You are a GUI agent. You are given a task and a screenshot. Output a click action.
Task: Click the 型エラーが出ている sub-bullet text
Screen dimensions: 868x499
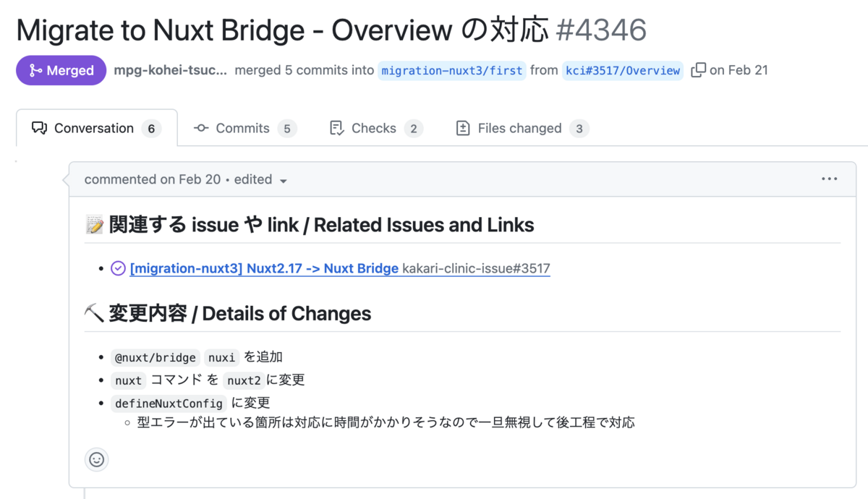(x=386, y=422)
